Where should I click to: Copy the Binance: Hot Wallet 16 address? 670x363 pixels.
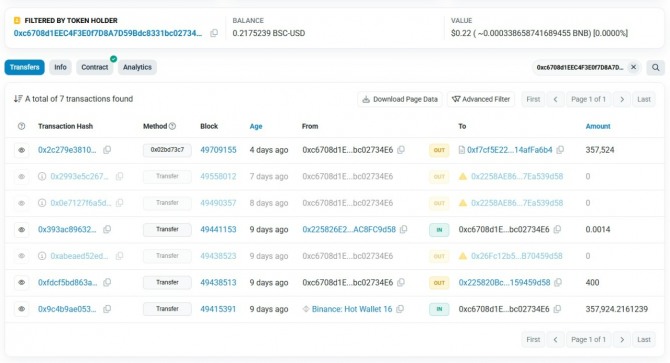[x=400, y=309]
